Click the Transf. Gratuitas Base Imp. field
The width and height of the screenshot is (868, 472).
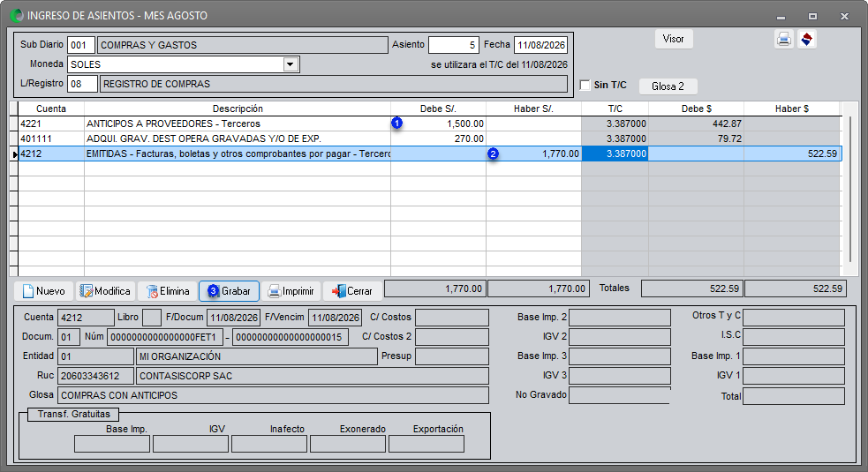[x=112, y=444]
